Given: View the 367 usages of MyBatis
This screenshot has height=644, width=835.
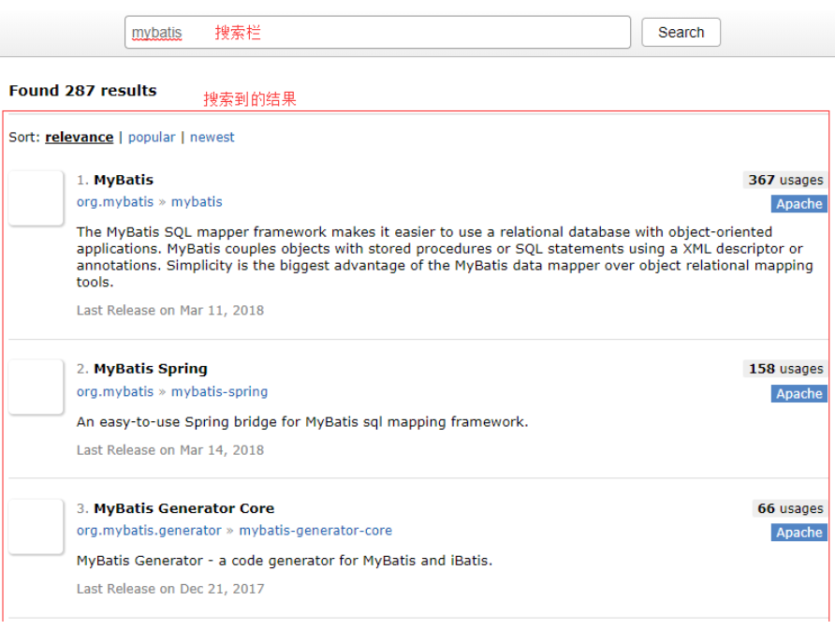Looking at the screenshot, I should pos(785,180).
